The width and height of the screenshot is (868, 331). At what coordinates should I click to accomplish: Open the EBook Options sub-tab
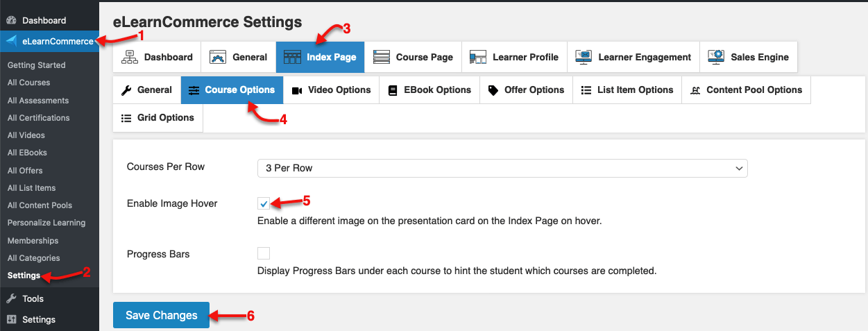coord(429,90)
